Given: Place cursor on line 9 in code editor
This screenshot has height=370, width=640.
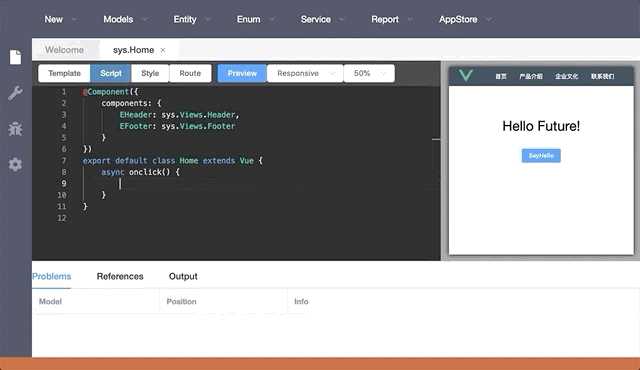Looking at the screenshot, I should click(x=257, y=184).
